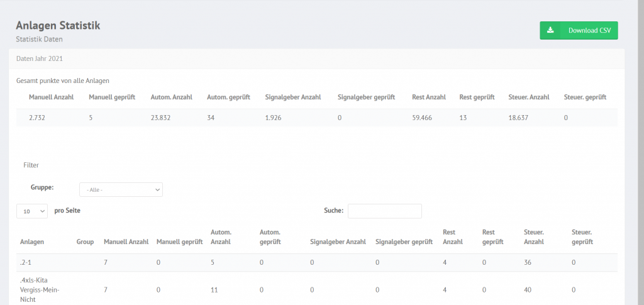Sort table by Group column
644x305 pixels.
[x=85, y=241]
